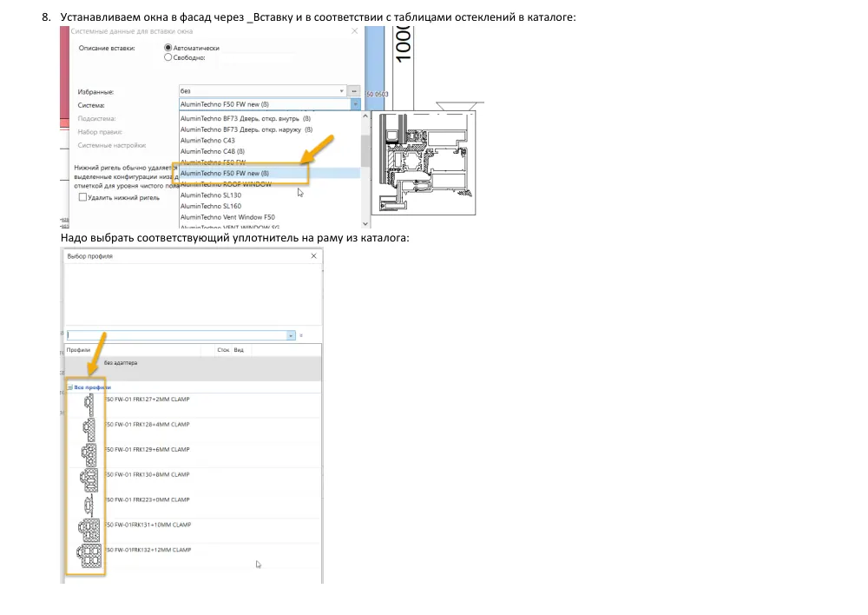The width and height of the screenshot is (868, 615).
Task: Click "F50 FW-01FRK132+12MM CLAMP" text
Action: coord(148,550)
